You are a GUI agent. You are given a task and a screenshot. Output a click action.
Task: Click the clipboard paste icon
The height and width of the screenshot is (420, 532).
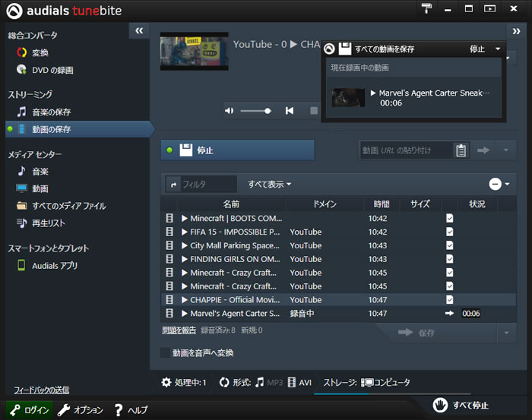pyautogui.click(x=461, y=150)
